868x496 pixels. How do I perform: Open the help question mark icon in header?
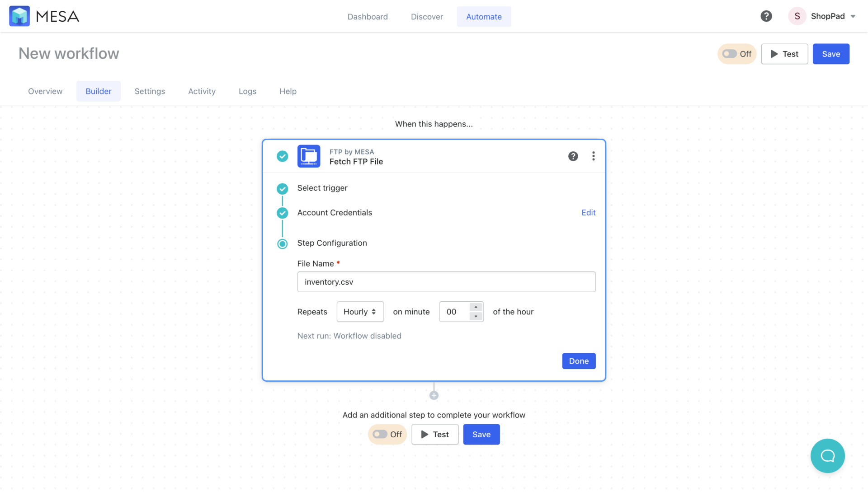[x=766, y=16]
